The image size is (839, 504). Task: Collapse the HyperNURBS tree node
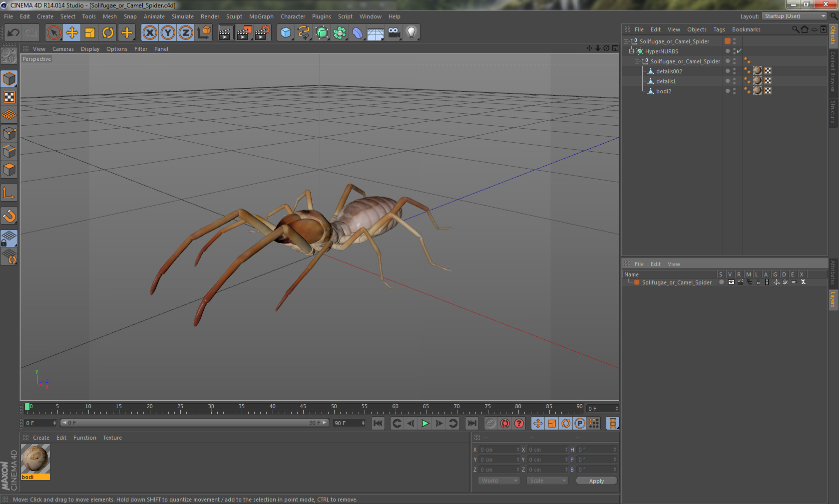(x=631, y=51)
